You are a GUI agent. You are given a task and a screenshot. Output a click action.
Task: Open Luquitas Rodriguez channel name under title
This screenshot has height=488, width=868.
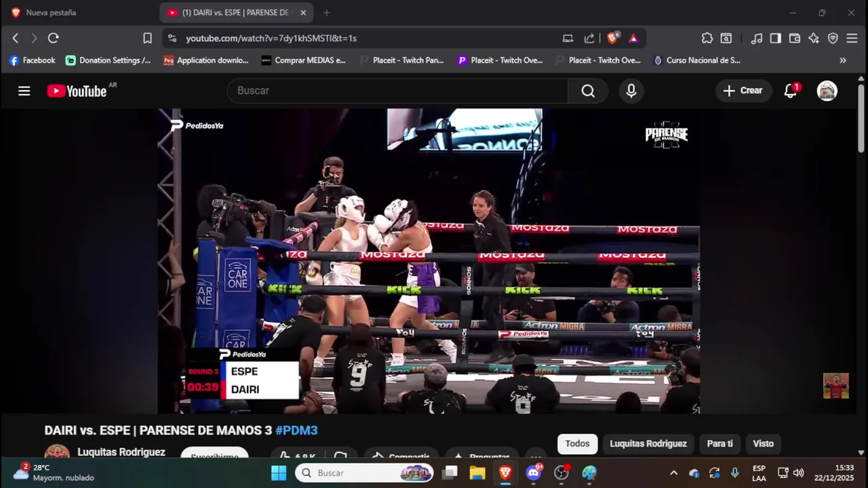(x=121, y=452)
